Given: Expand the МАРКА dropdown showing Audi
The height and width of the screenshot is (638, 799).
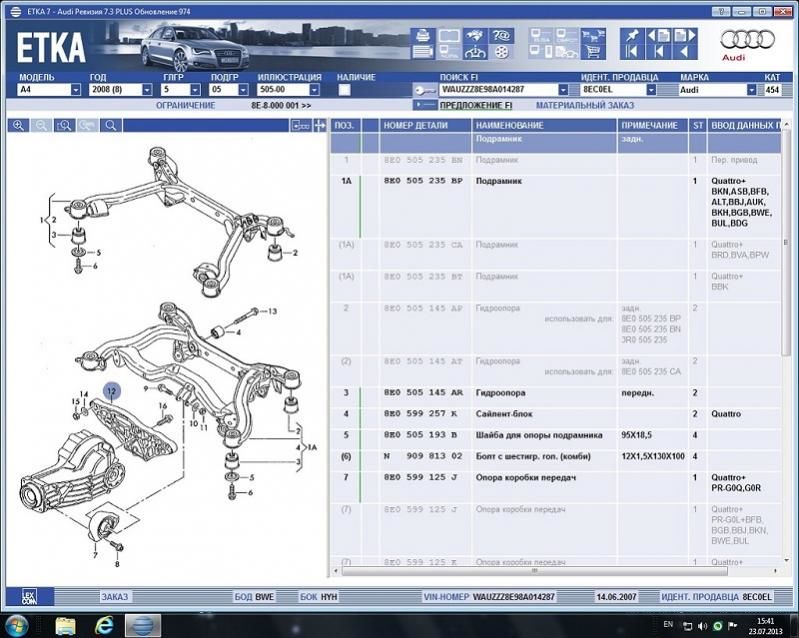Looking at the screenshot, I should pyautogui.click(x=751, y=90).
